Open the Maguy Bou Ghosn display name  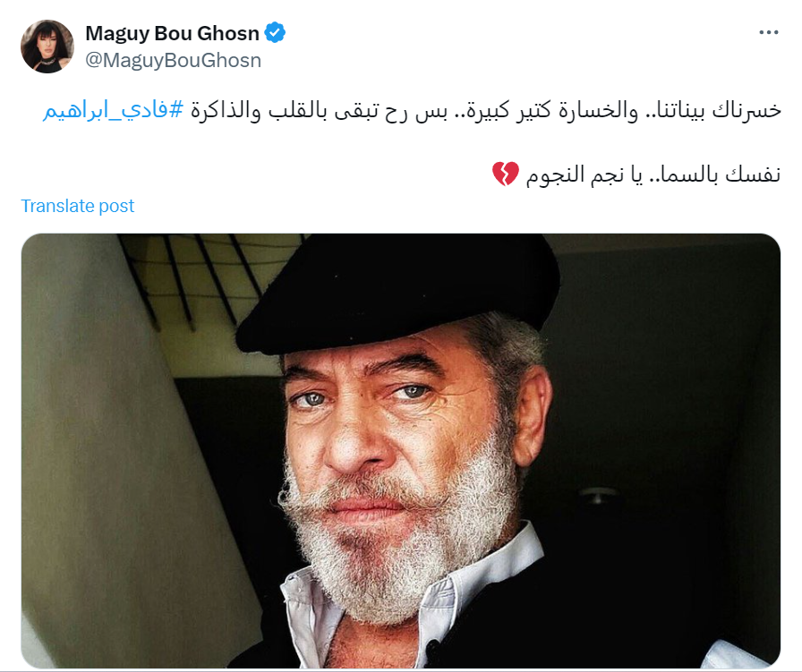click(x=173, y=33)
